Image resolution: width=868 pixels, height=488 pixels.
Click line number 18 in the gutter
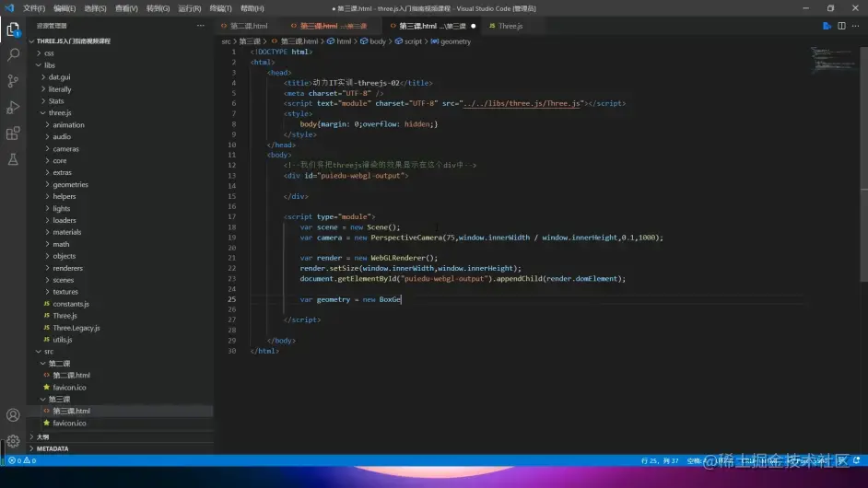point(232,227)
